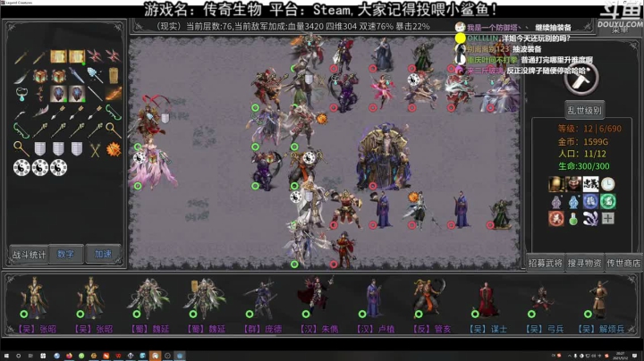
Task: Click the enthroned boss on battlefield
Action: click(x=383, y=158)
